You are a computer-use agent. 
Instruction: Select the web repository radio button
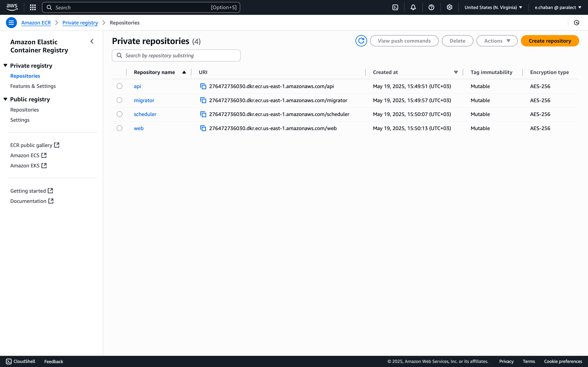tap(119, 128)
